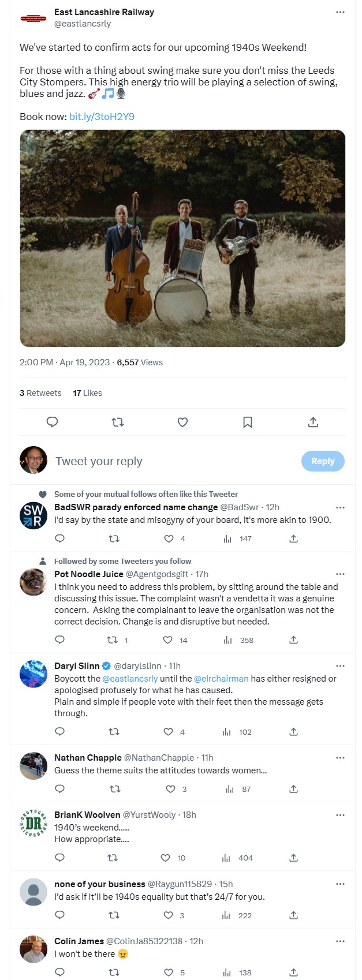Open more options for the main tweet
This screenshot has width=362, height=980.
click(340, 12)
